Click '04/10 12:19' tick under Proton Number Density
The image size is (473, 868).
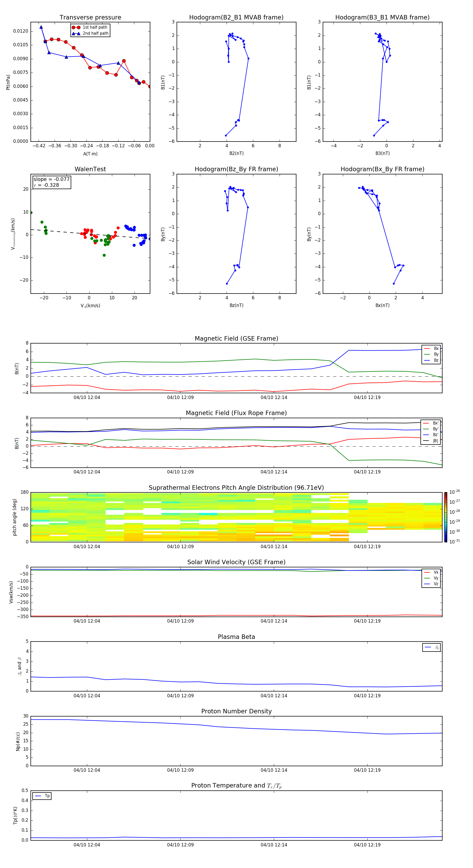(367, 770)
